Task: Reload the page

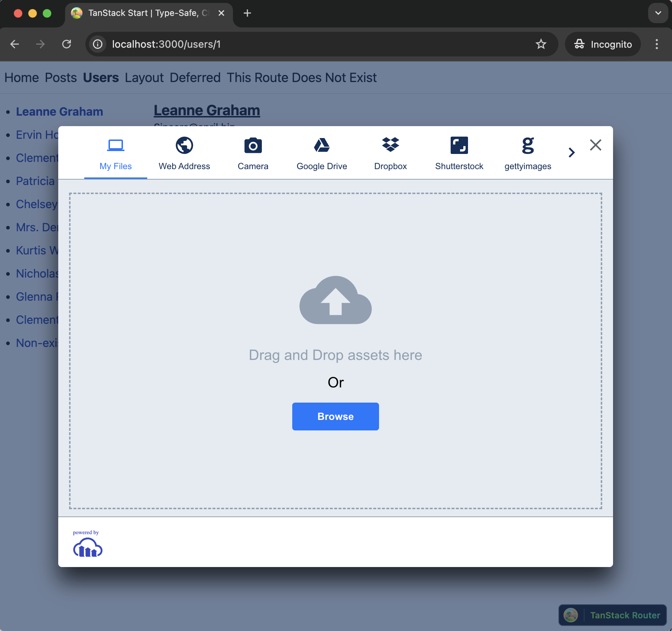Action: [x=67, y=44]
